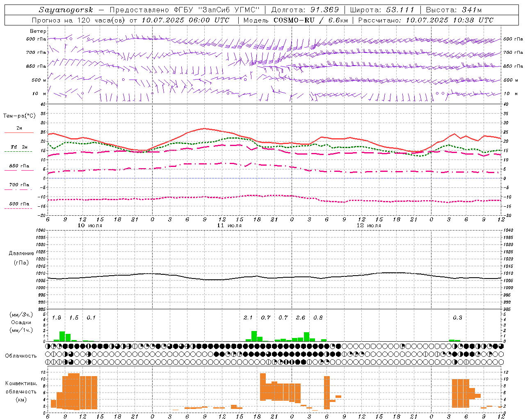Select the 'Широта: 53.111' header field
This screenshot has height=420, width=525.
tap(382, 10)
